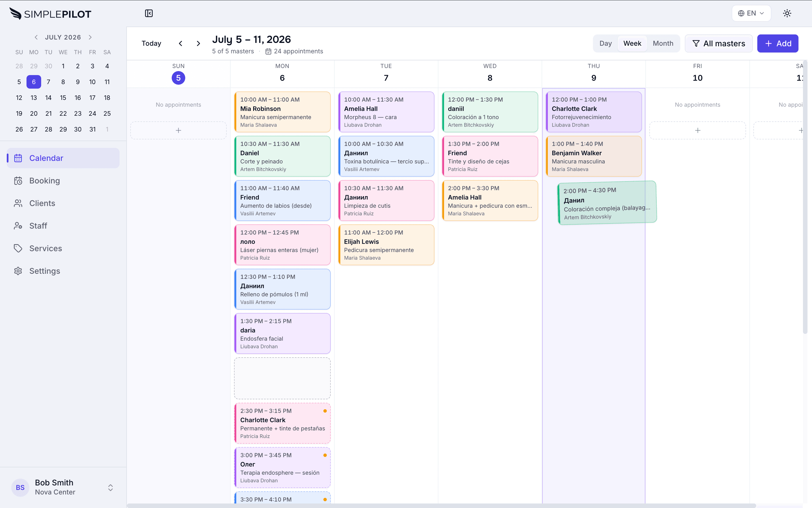The height and width of the screenshot is (508, 812).
Task: Click the Staff person-gear icon
Action: (x=18, y=226)
